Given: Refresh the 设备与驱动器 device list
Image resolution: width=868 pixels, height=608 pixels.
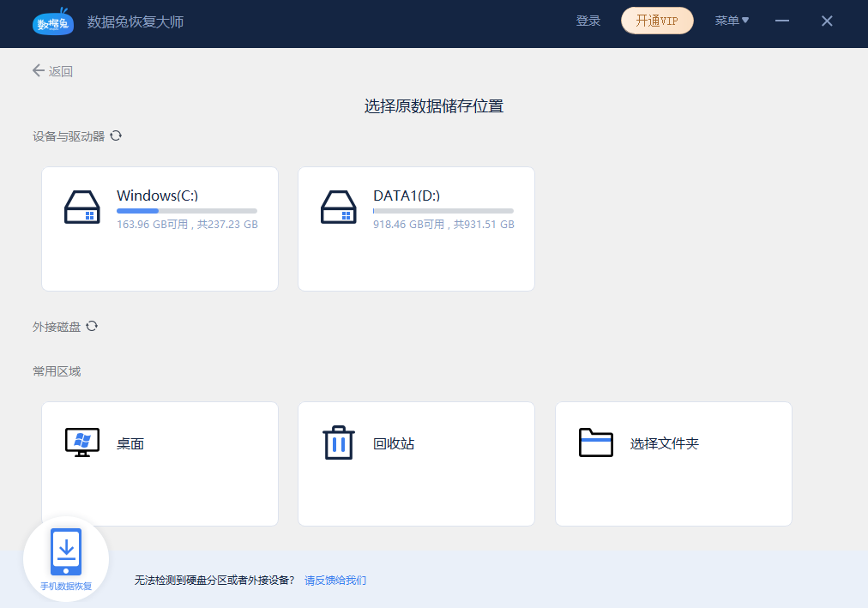Looking at the screenshot, I should coord(117,135).
